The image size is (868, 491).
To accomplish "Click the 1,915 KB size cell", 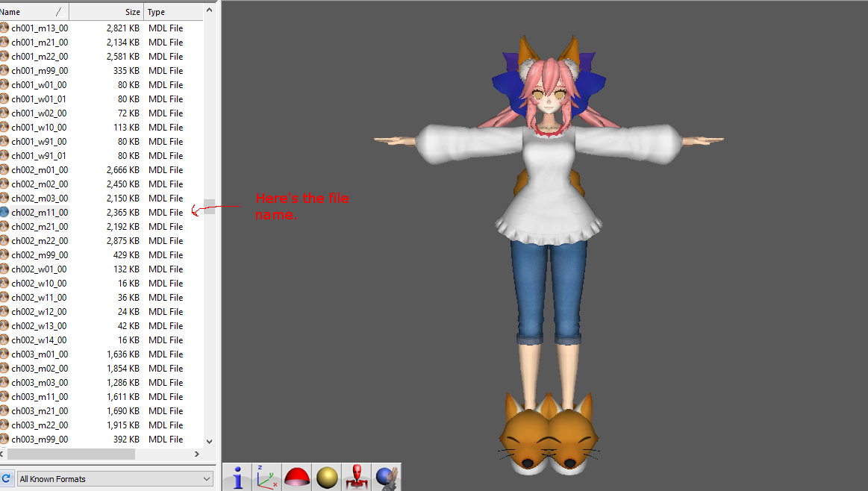I will [123, 425].
